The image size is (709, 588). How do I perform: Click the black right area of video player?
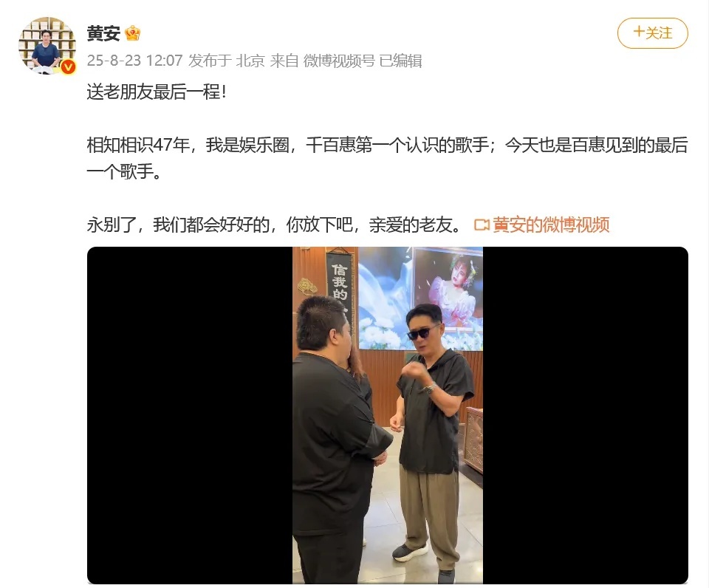pyautogui.click(x=586, y=415)
